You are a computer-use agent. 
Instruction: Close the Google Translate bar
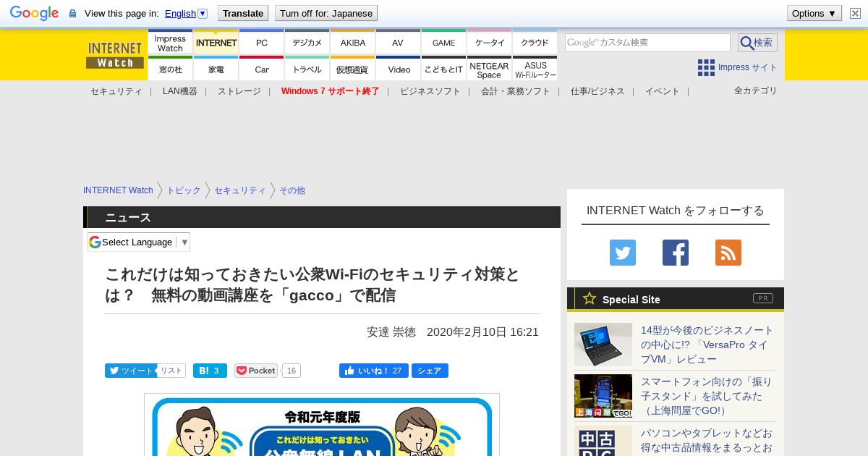(x=855, y=13)
